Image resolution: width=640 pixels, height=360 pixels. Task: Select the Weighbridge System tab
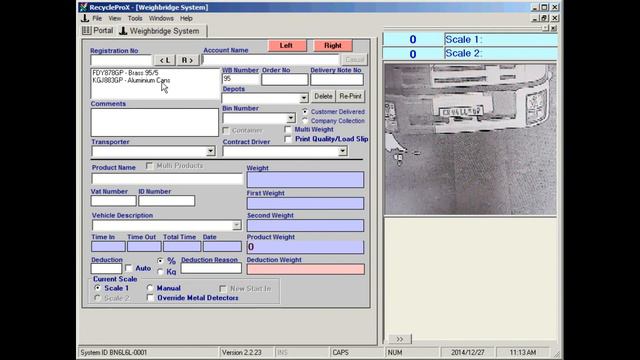click(x=161, y=31)
